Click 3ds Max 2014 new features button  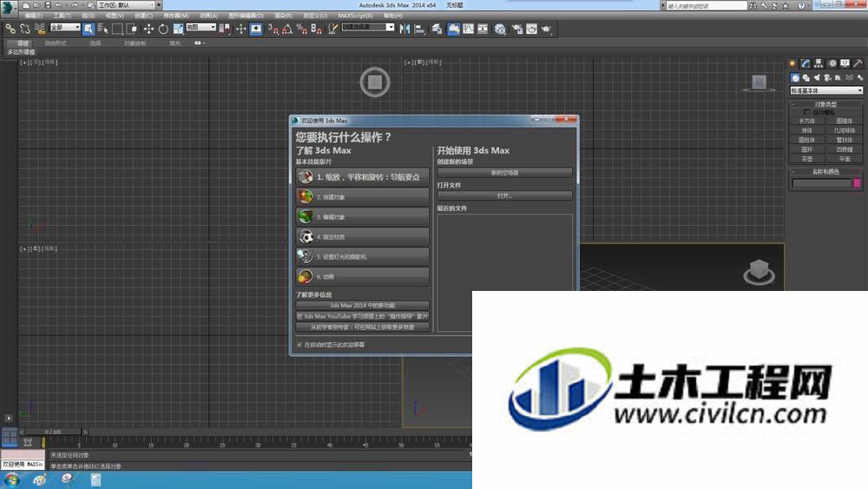click(363, 305)
